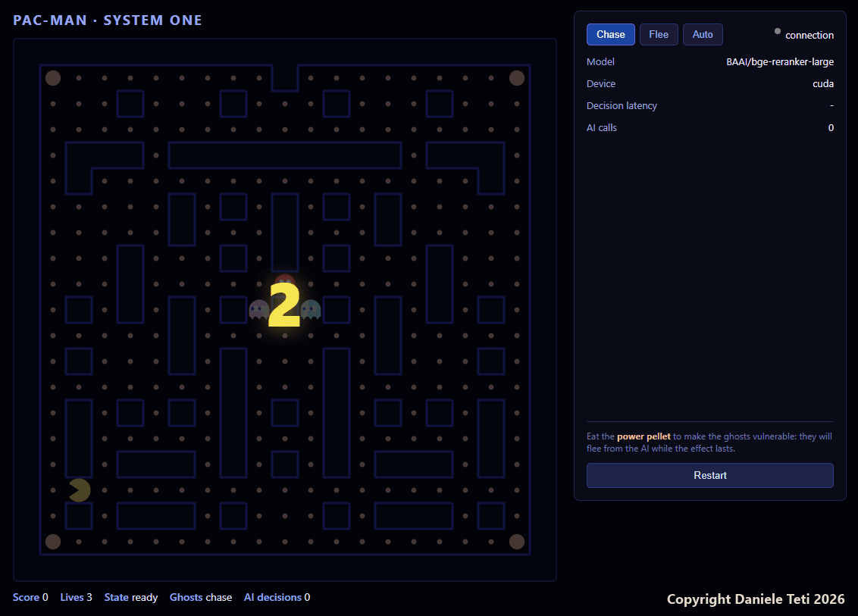This screenshot has width=858, height=616.
Task: Click the Model label
Action: point(600,62)
